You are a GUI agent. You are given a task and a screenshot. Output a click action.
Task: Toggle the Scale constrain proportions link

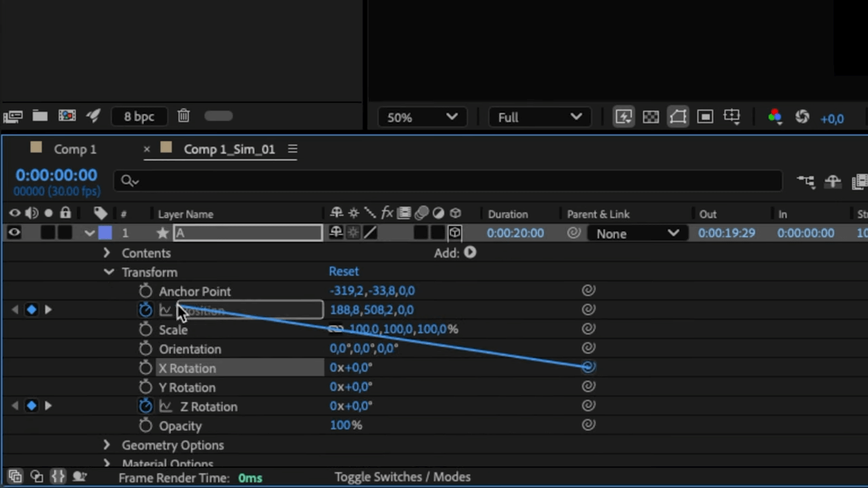(x=336, y=329)
